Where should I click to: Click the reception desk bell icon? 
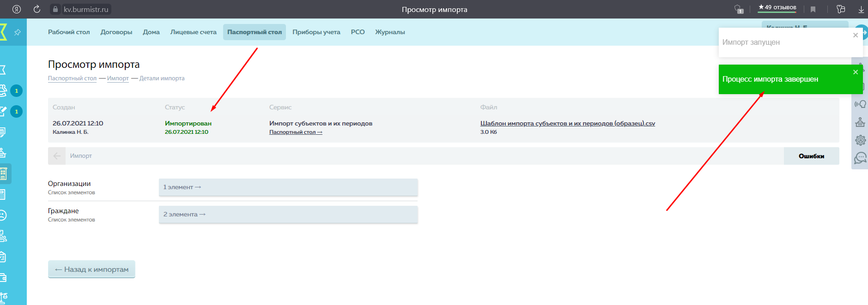click(x=860, y=122)
